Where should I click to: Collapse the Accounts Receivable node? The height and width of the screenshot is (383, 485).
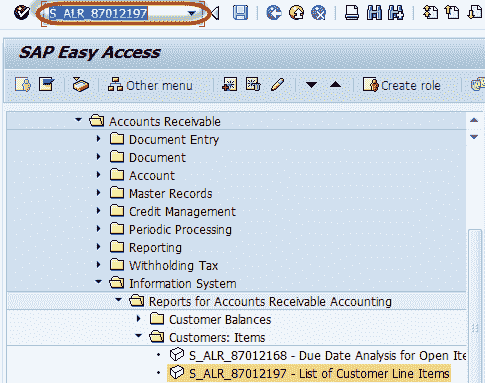tap(79, 119)
